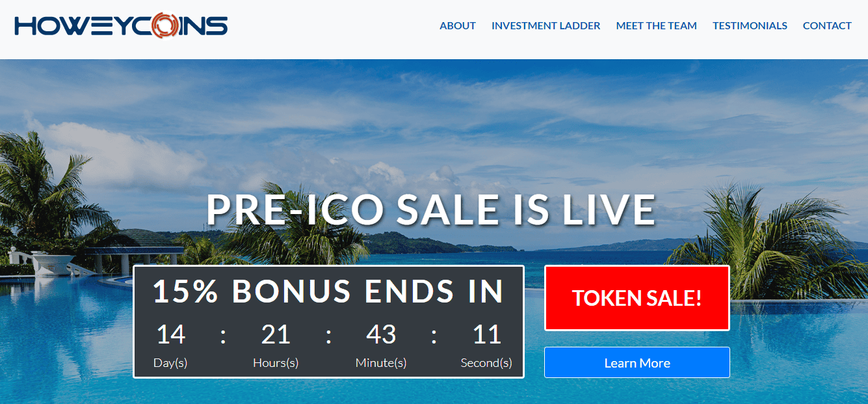This screenshot has height=404, width=868.
Task: Click the red TOKEN SALE! button
Action: pyautogui.click(x=637, y=298)
